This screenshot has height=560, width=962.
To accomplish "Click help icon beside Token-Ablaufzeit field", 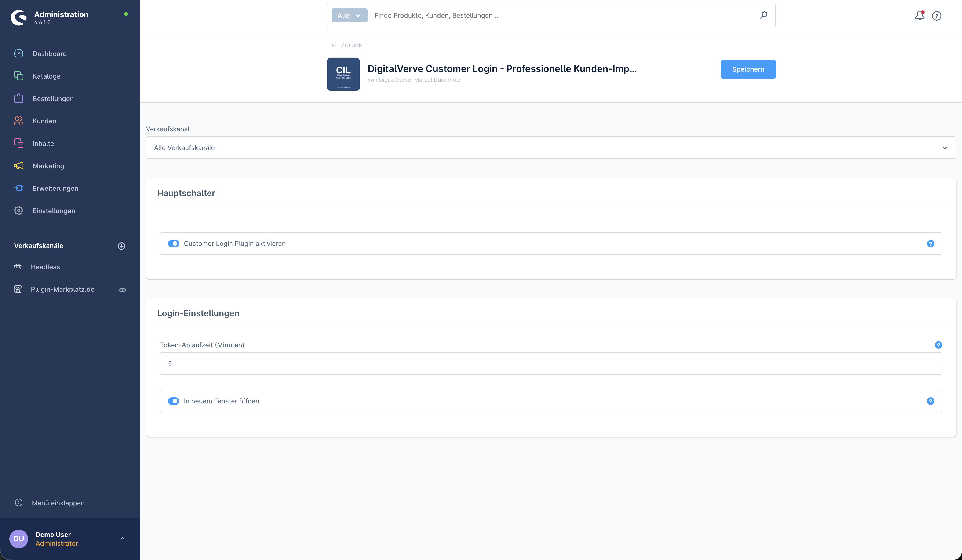I will (938, 345).
